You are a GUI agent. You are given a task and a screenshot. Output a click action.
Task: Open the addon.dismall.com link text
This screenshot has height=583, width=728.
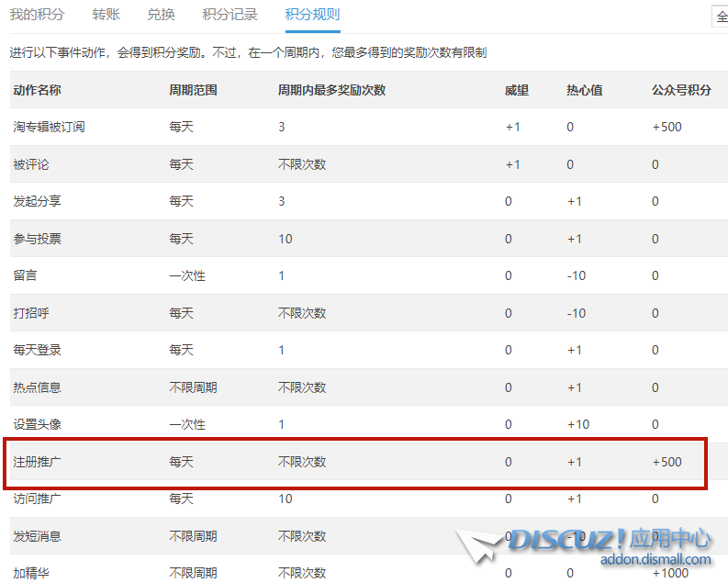[x=655, y=559]
